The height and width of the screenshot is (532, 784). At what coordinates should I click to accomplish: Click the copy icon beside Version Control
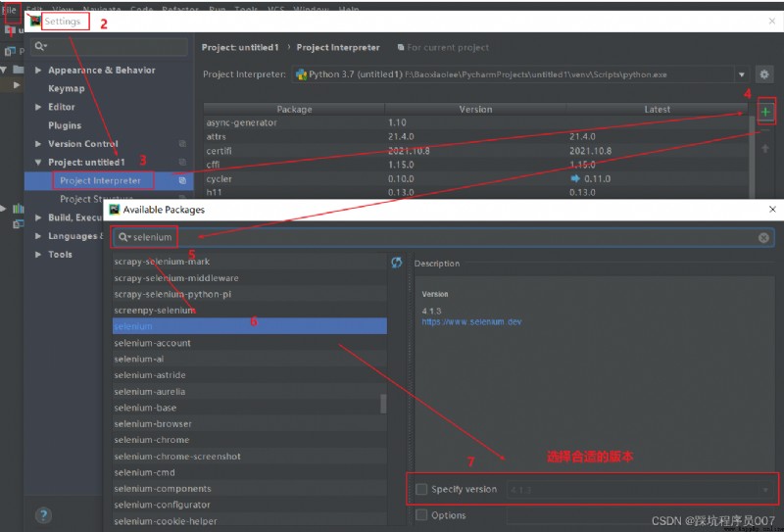(x=182, y=143)
